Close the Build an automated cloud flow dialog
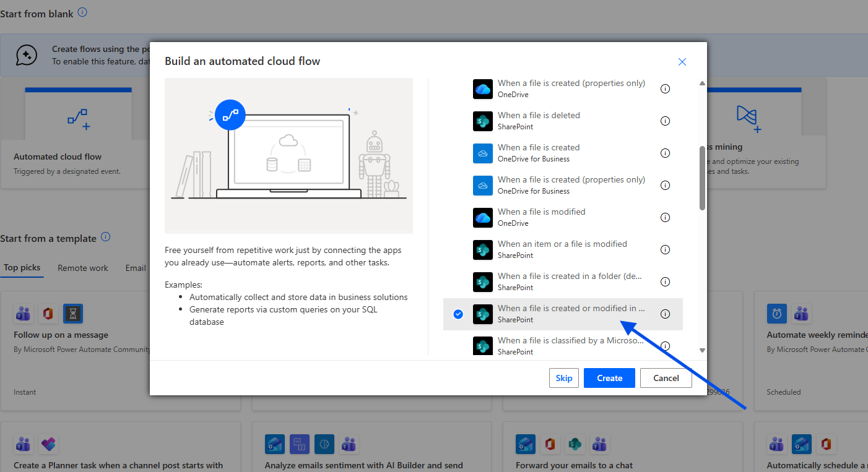Viewport: 868px width, 472px height. (682, 62)
